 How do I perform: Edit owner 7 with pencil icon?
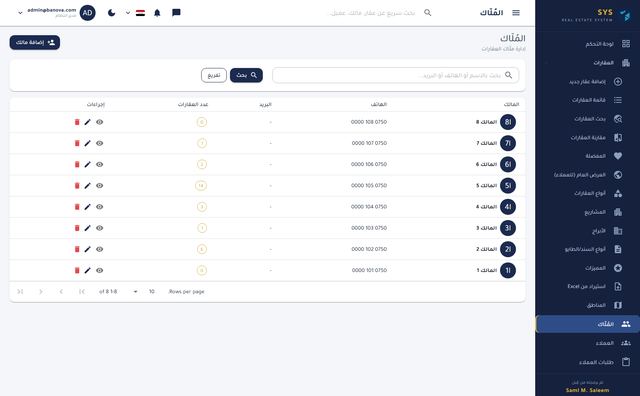point(87,143)
